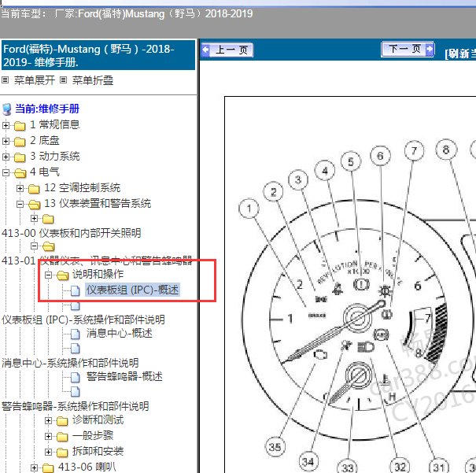Open the 说明和操作 folder label
Viewport: 476px width, 473px height.
(98, 274)
